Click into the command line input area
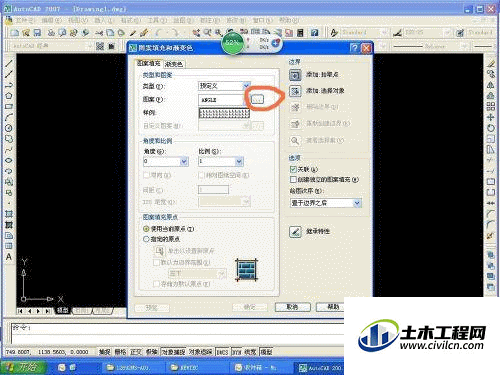500x375 pixels. (177, 332)
